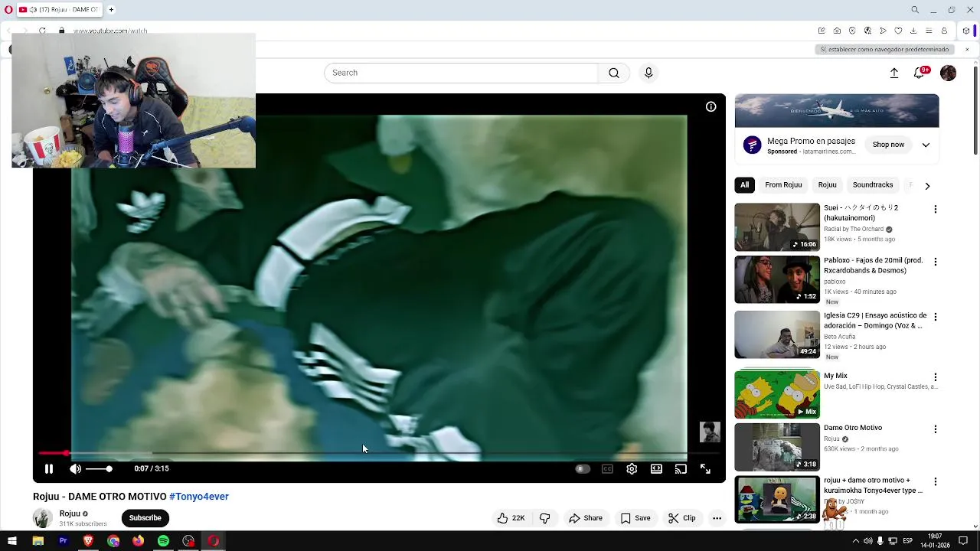Image resolution: width=980 pixels, height=551 pixels.
Task: Open options menu for My Mix
Action: point(935,377)
